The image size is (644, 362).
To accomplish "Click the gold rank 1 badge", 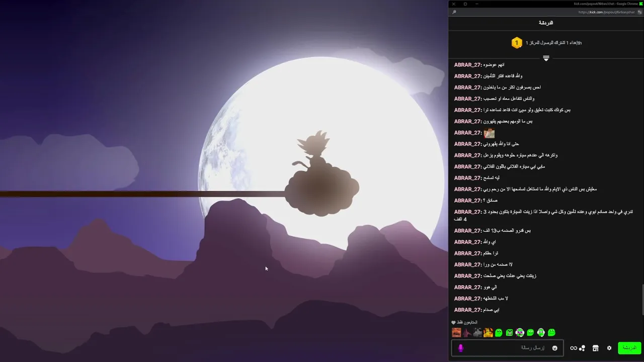I will pyautogui.click(x=516, y=43).
